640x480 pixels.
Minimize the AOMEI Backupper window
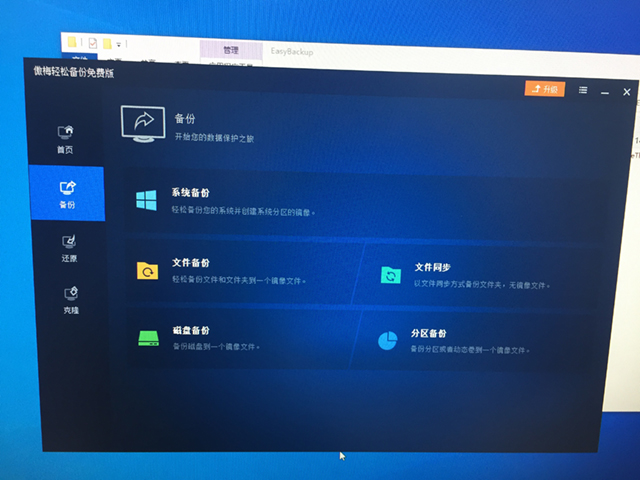605,93
